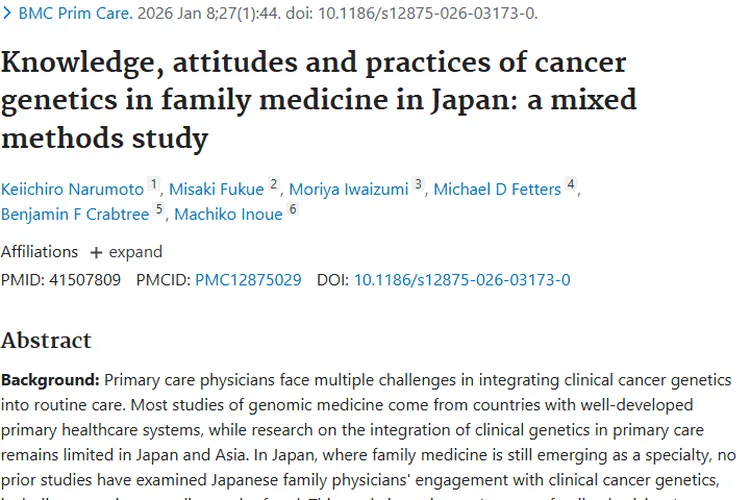This screenshot has height=500, width=750.
Task: Open the DOI 10.1186/s12875-026-03173-0 link
Action: click(462, 280)
